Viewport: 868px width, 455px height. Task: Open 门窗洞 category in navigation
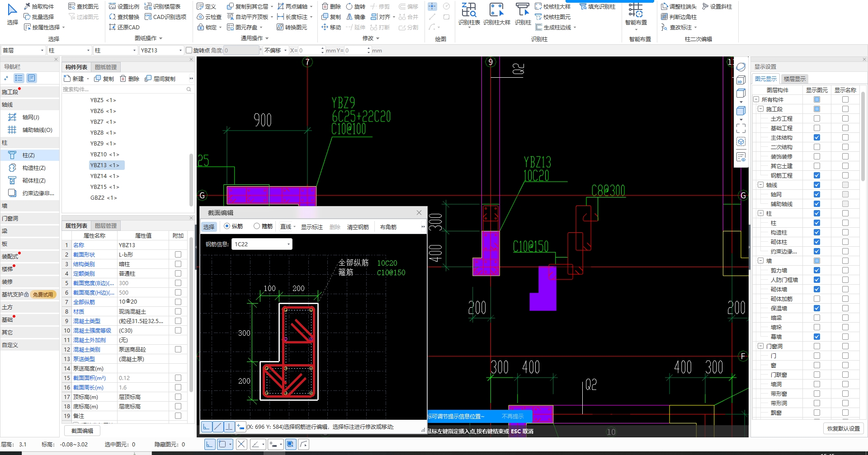click(30, 218)
